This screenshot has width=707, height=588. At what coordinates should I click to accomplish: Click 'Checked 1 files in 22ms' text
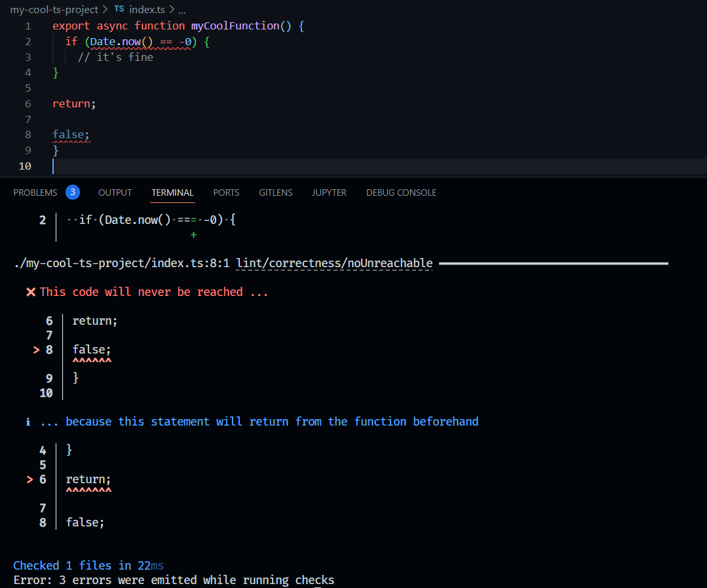tap(88, 566)
